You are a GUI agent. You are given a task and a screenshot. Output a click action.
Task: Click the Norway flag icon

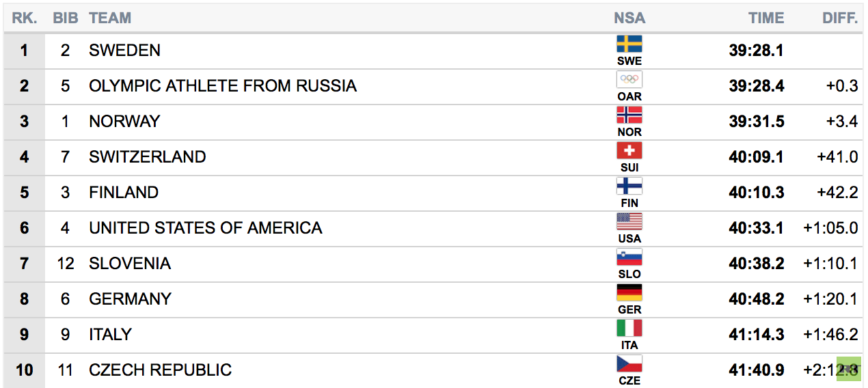pyautogui.click(x=629, y=115)
